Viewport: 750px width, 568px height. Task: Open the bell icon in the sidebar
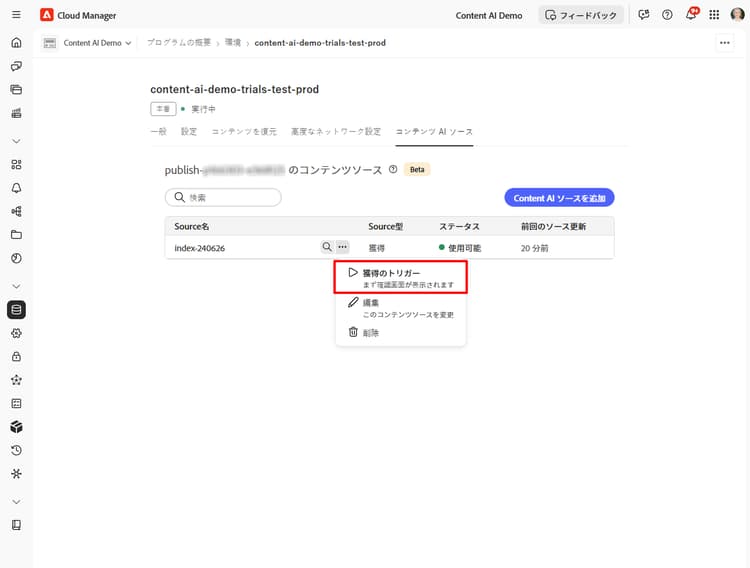click(x=16, y=188)
